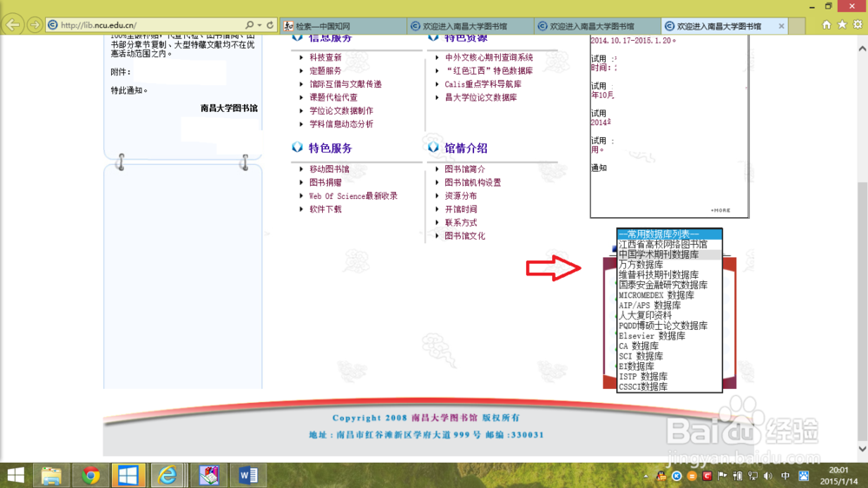Select ISTP 数据库 option
Viewport: 868px width, 488px height.
(x=669, y=377)
